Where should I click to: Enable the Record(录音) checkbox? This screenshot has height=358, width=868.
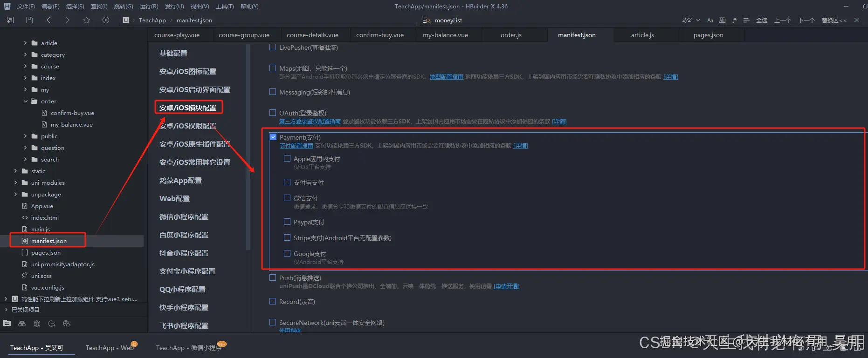(273, 301)
